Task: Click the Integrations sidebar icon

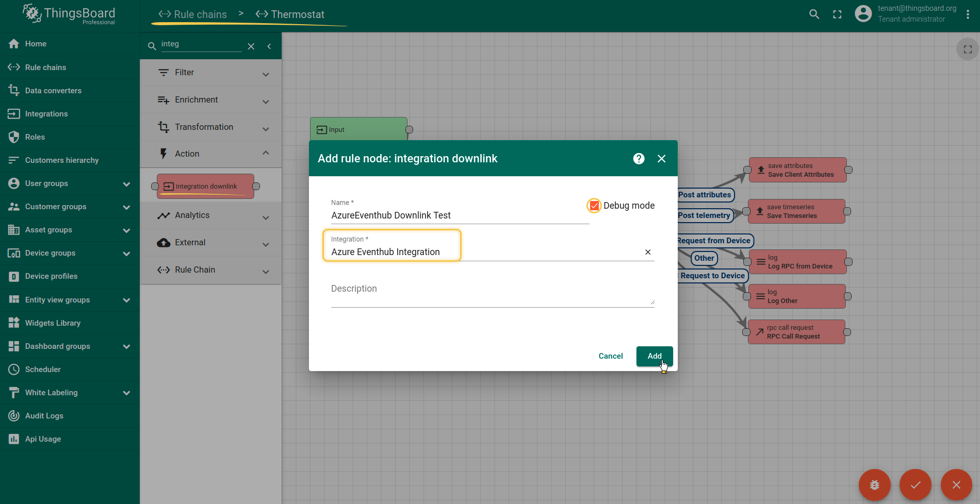Action: click(14, 114)
